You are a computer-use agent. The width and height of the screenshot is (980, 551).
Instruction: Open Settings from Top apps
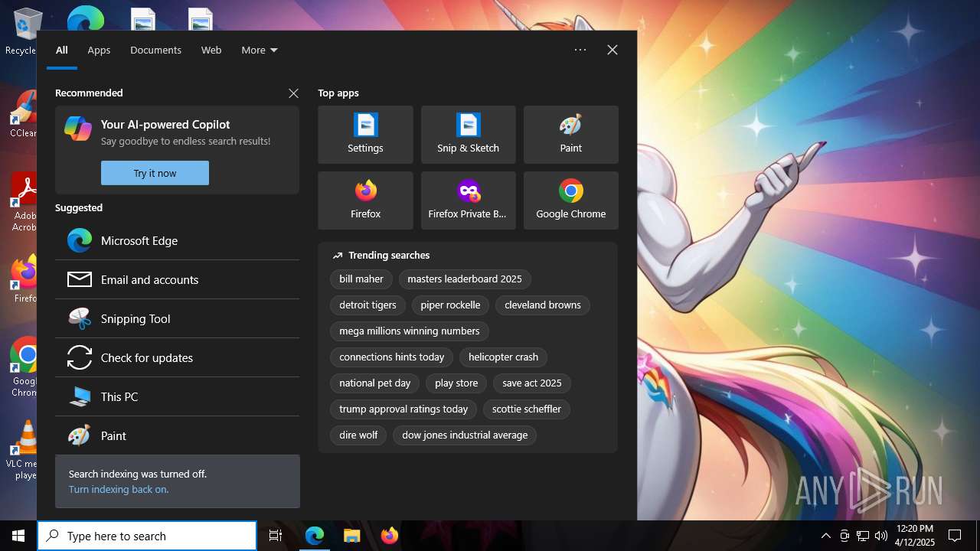(365, 135)
